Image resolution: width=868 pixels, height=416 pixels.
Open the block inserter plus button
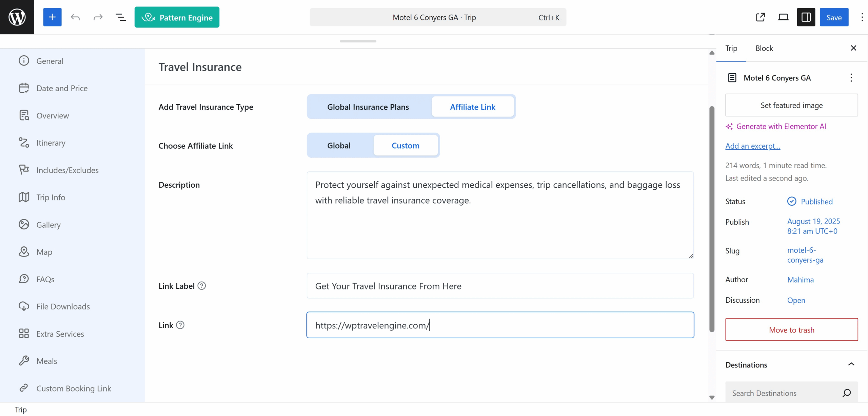(x=52, y=17)
